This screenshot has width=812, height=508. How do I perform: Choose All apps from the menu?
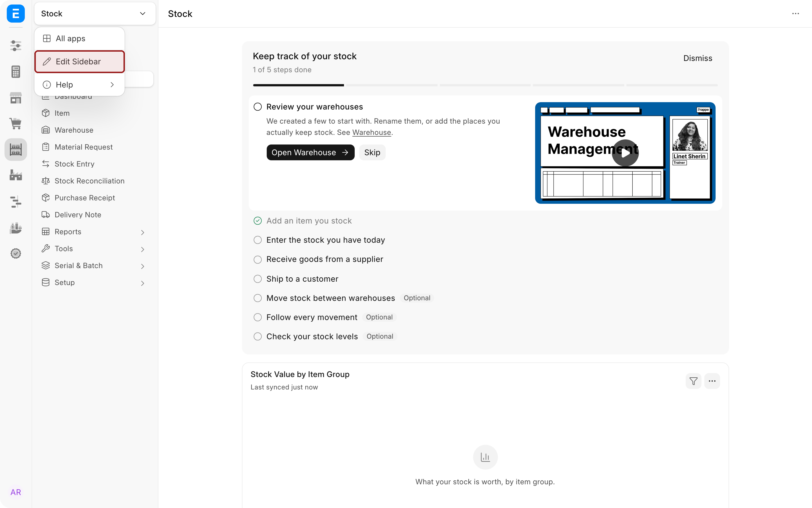[x=80, y=39]
